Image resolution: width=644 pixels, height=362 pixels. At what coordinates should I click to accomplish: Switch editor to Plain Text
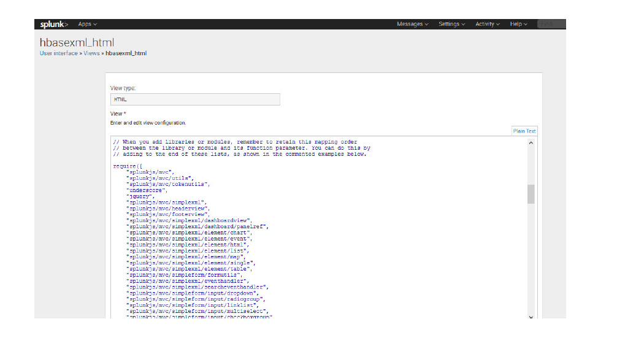[524, 131]
